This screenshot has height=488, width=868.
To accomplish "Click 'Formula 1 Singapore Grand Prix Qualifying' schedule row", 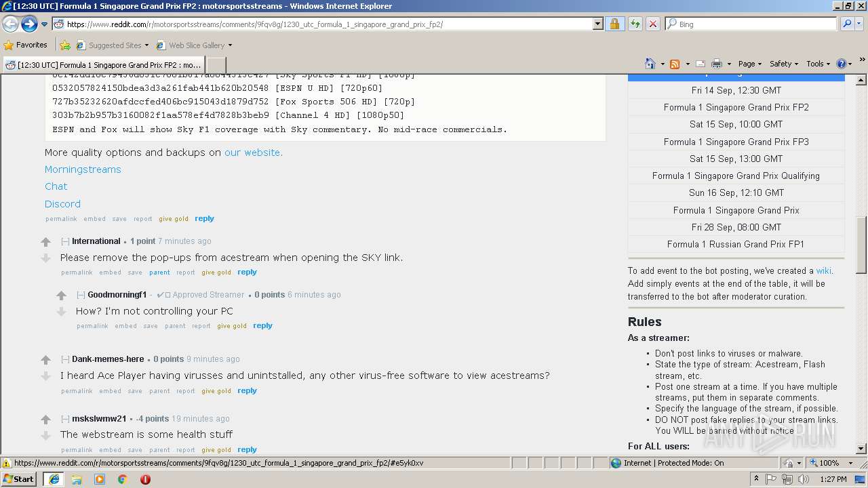I will pyautogui.click(x=736, y=176).
